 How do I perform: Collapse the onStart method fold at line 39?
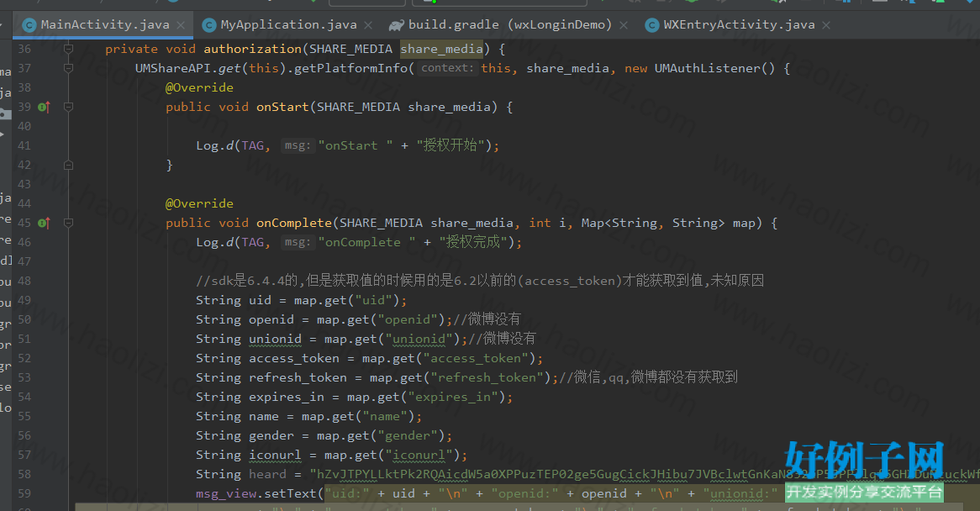pos(69,108)
